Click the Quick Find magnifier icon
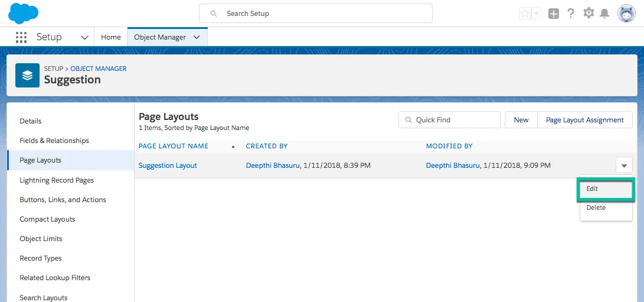 (408, 120)
